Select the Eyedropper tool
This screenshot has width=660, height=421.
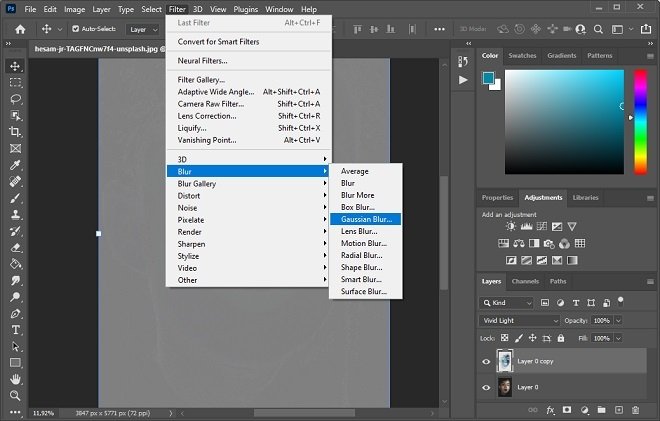[x=15, y=165]
